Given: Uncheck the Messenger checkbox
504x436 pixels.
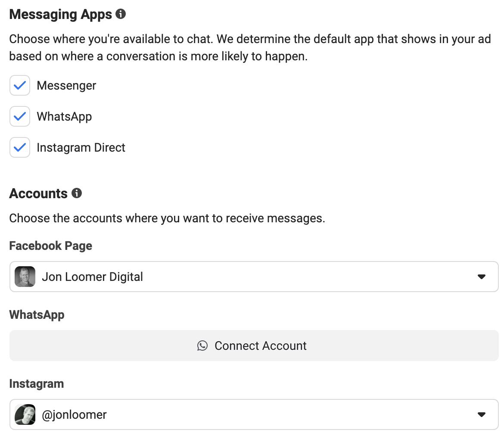Looking at the screenshot, I should (20, 85).
